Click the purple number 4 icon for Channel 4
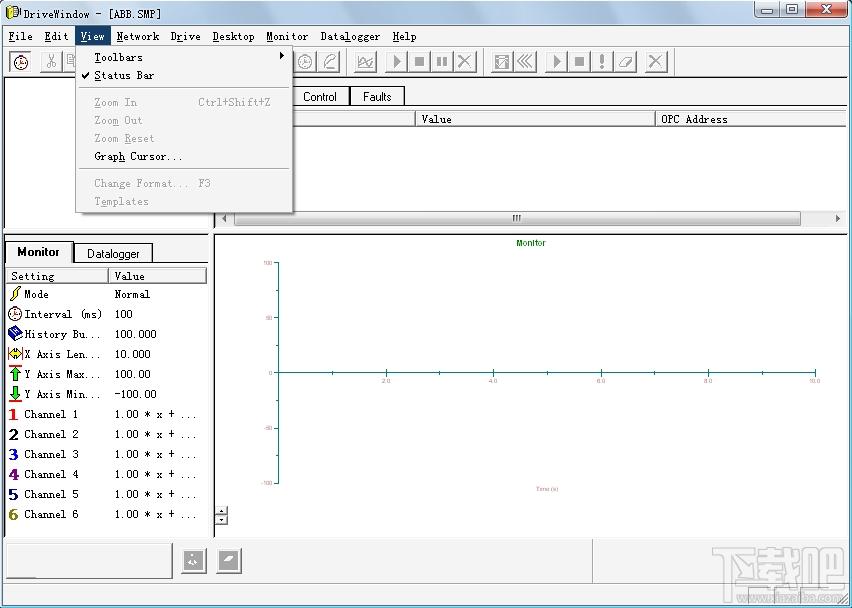This screenshot has height=608, width=852. tap(14, 474)
